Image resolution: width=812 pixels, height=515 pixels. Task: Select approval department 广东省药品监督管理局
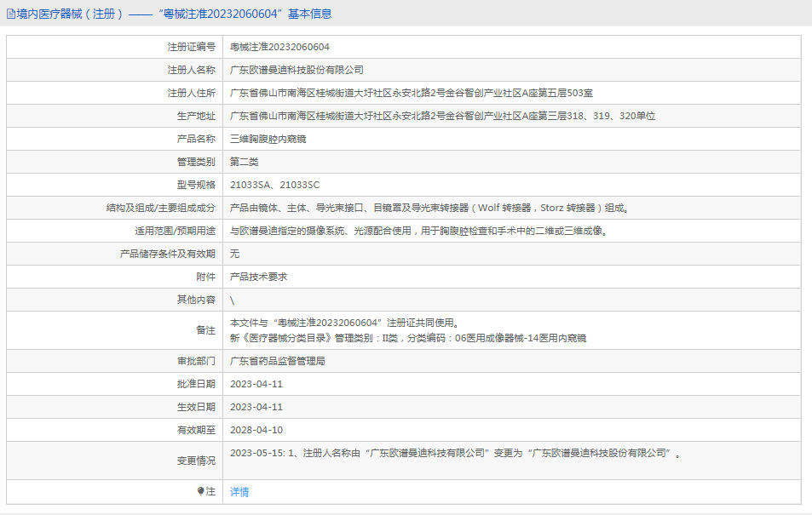pos(278,361)
